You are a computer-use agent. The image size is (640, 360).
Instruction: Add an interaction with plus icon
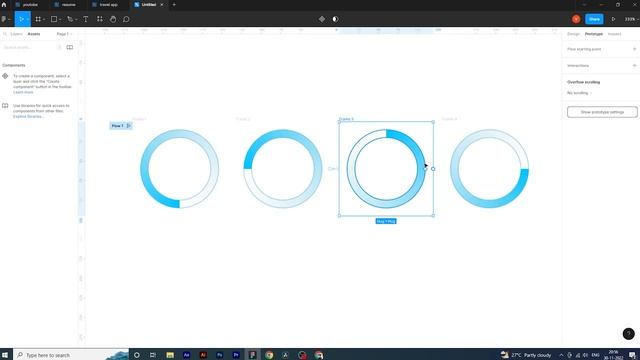pyautogui.click(x=634, y=65)
